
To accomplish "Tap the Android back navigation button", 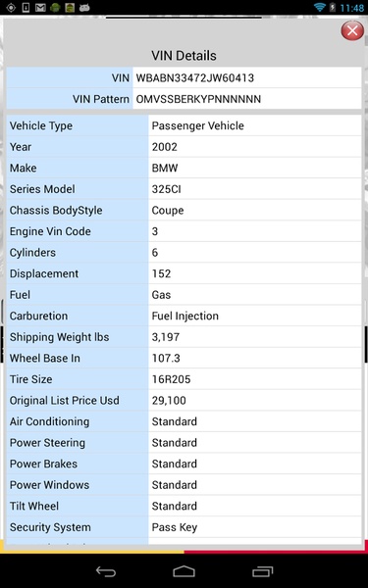I will [106, 571].
